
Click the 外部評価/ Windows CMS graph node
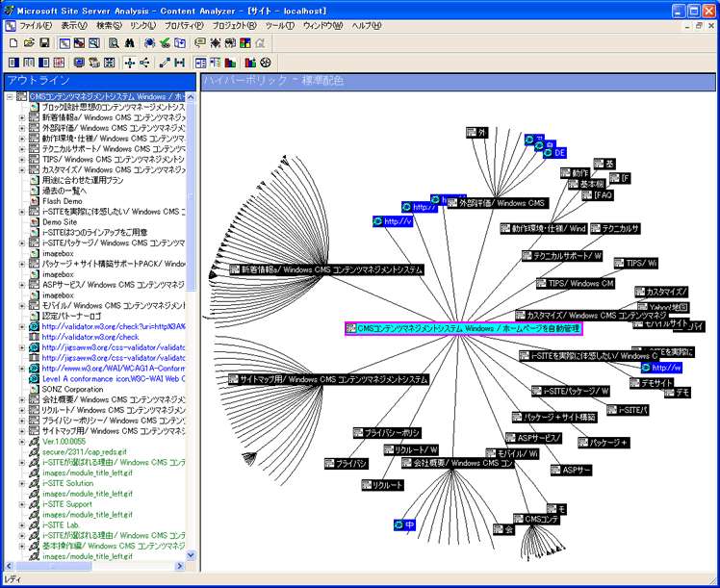[x=498, y=203]
